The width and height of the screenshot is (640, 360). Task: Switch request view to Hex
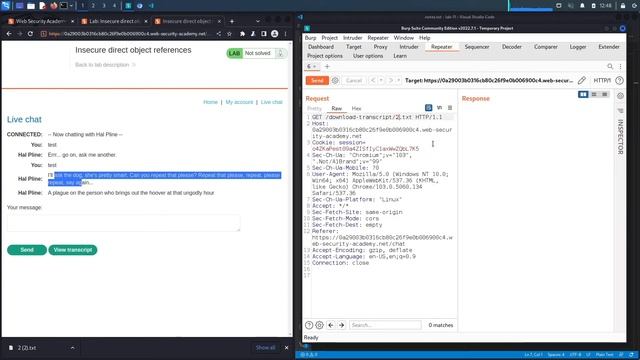356,108
